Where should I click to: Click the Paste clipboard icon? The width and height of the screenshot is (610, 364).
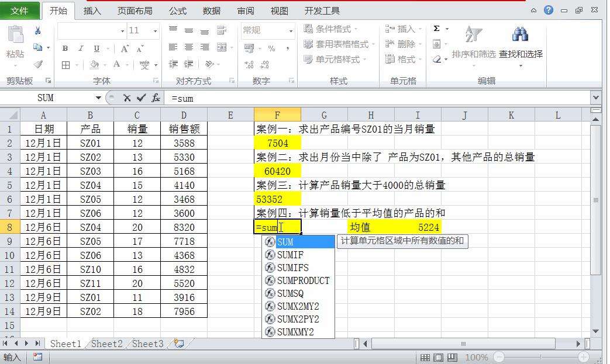coord(16,34)
